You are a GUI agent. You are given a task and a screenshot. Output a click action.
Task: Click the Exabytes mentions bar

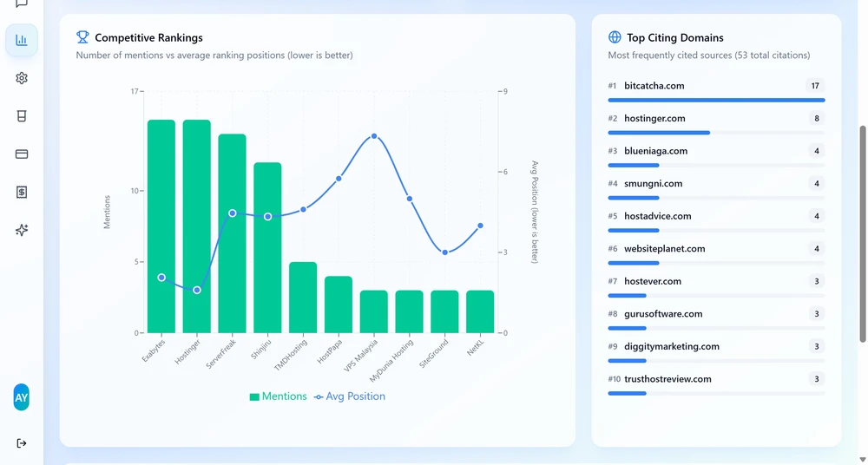(161, 226)
